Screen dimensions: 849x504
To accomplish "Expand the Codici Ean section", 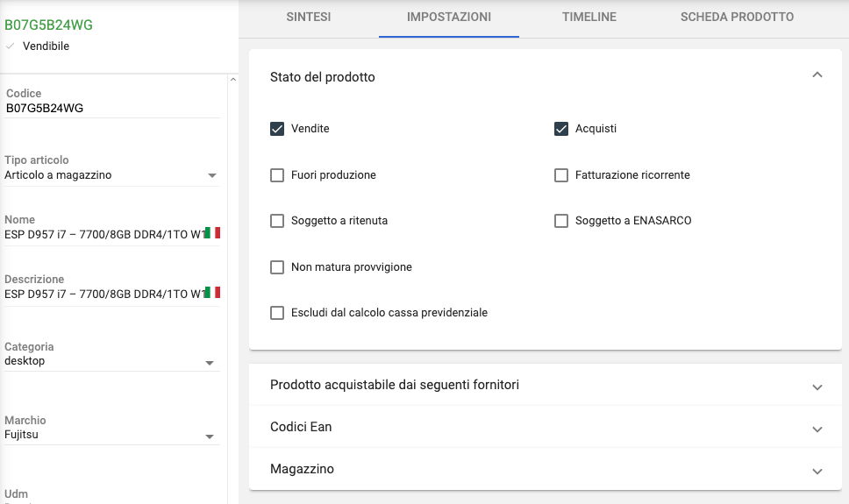I will 817,429.
